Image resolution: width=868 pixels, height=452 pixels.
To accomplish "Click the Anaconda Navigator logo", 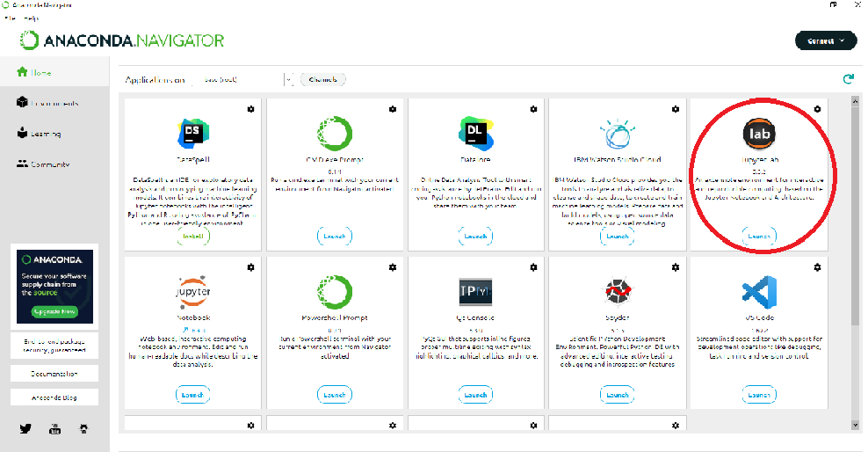I will pyautogui.click(x=122, y=40).
